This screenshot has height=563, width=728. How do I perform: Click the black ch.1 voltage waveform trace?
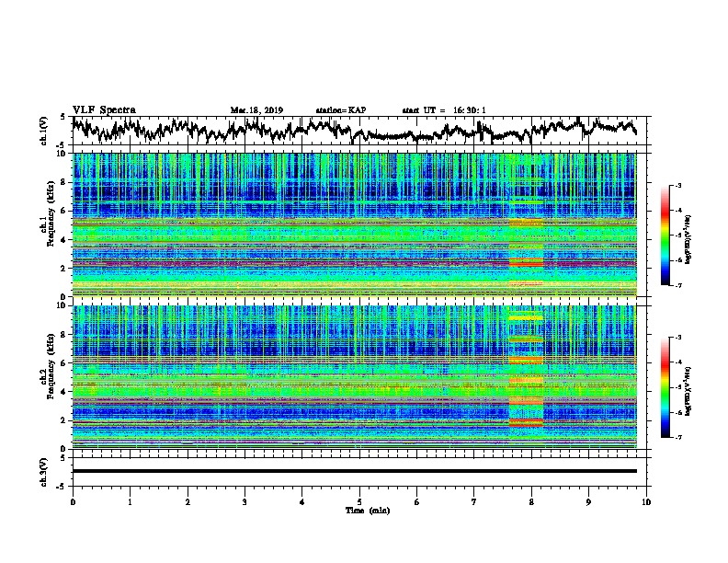pyautogui.click(x=354, y=131)
